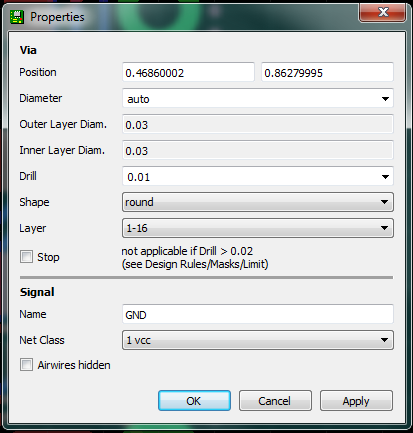
Task: Open the Shape dropdown showing round
Action: click(x=258, y=202)
